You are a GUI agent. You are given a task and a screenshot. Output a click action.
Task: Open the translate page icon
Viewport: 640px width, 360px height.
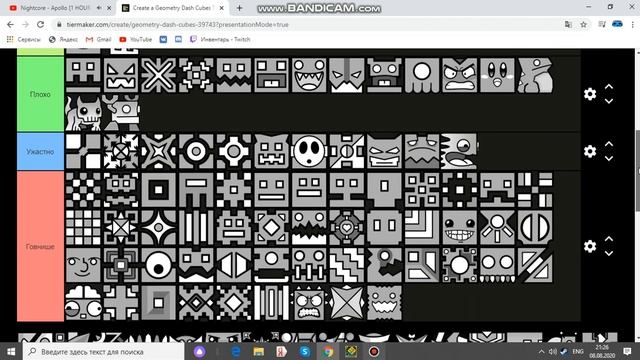568,24
